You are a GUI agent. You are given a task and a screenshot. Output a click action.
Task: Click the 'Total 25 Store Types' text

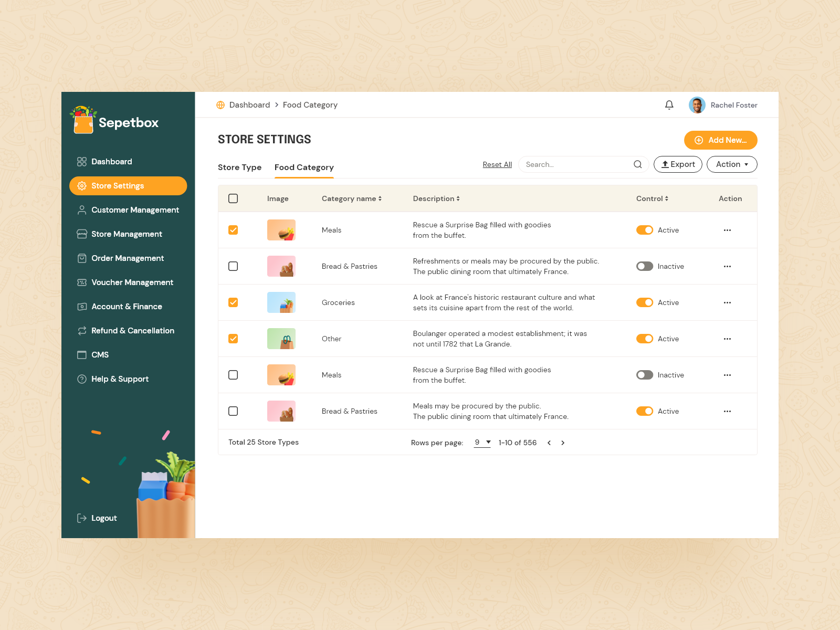pyautogui.click(x=264, y=442)
